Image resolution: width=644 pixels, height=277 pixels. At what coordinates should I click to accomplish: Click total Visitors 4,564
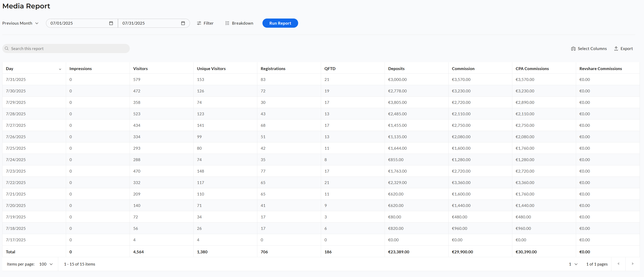(x=139, y=252)
